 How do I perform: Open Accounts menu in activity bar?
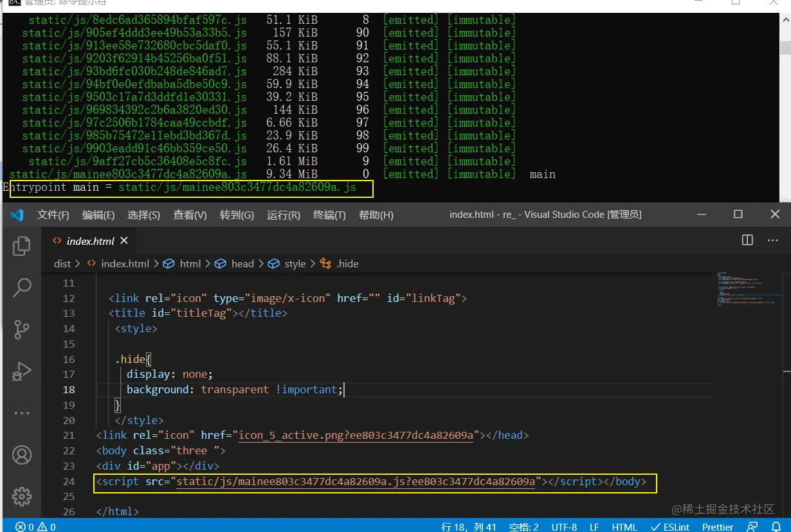(x=22, y=455)
